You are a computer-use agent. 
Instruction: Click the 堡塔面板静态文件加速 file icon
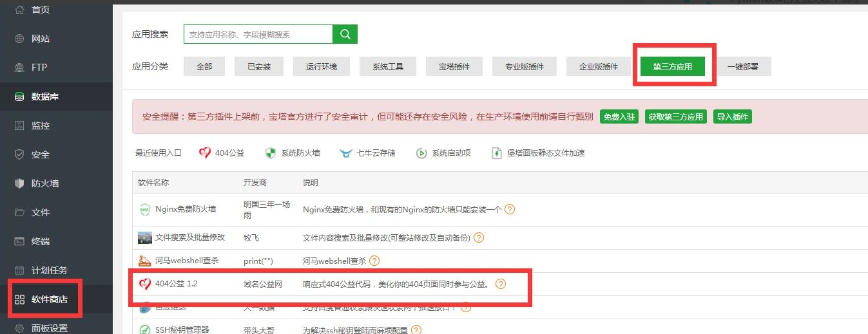(497, 153)
